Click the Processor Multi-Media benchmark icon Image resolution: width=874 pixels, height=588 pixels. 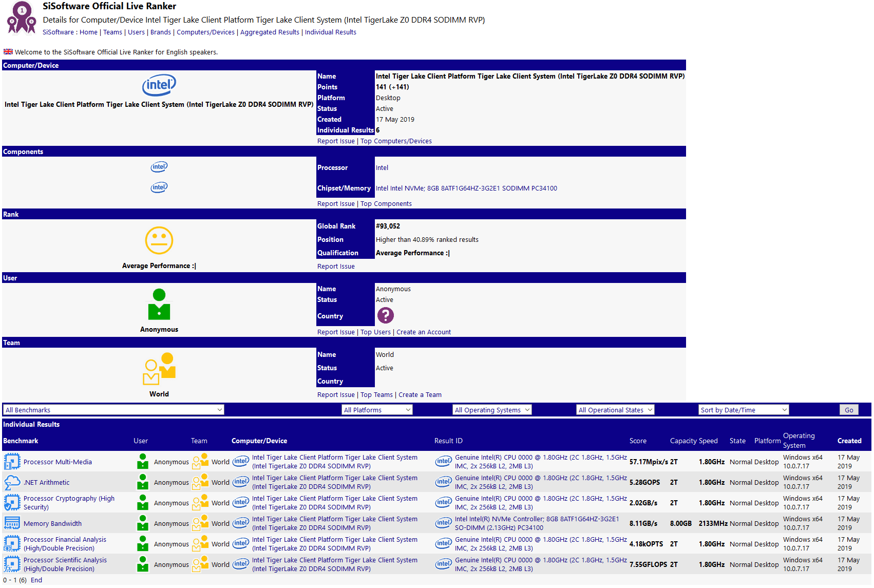tap(12, 462)
